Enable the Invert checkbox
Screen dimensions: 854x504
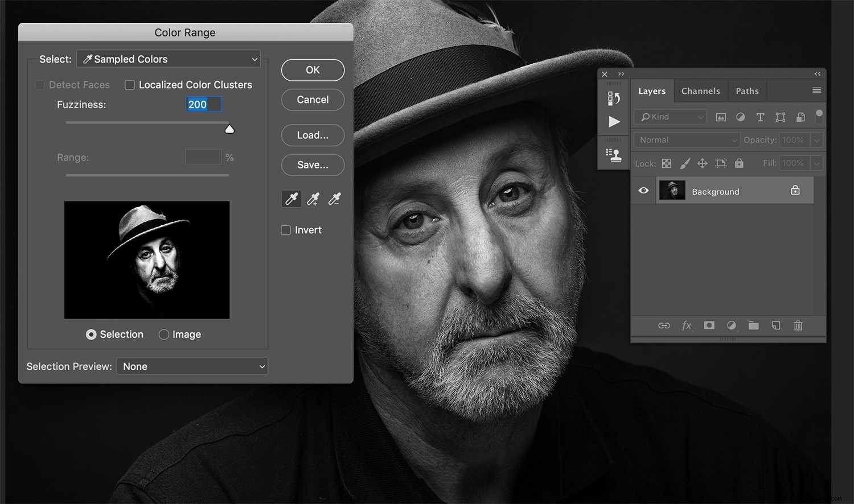285,230
